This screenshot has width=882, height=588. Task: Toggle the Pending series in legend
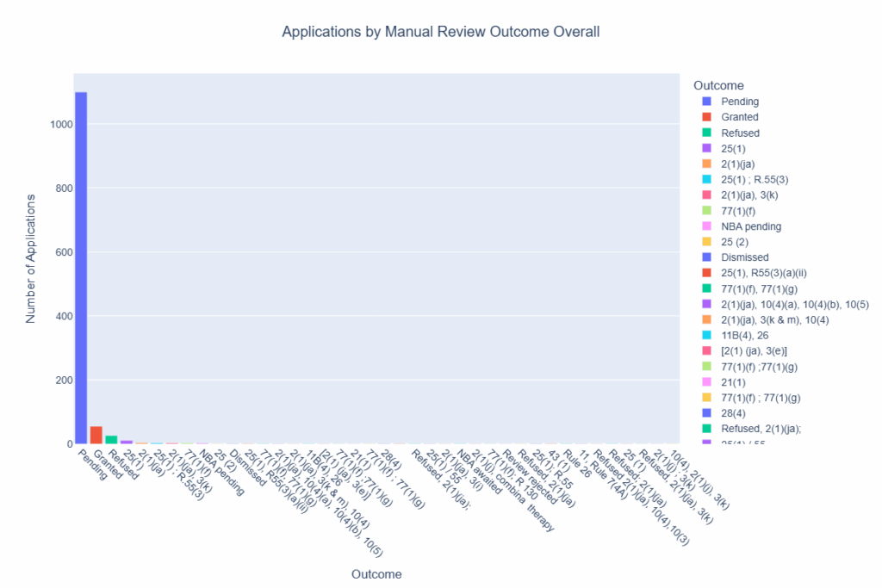tap(739, 102)
